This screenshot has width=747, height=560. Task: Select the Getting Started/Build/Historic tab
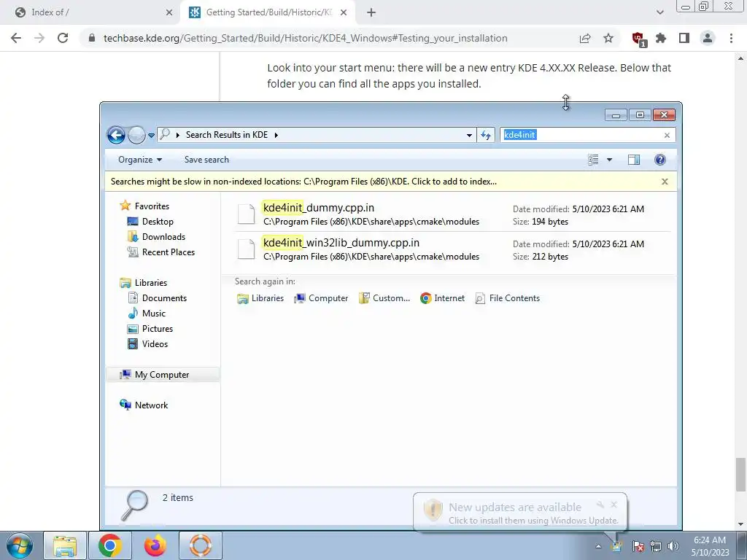click(268, 12)
